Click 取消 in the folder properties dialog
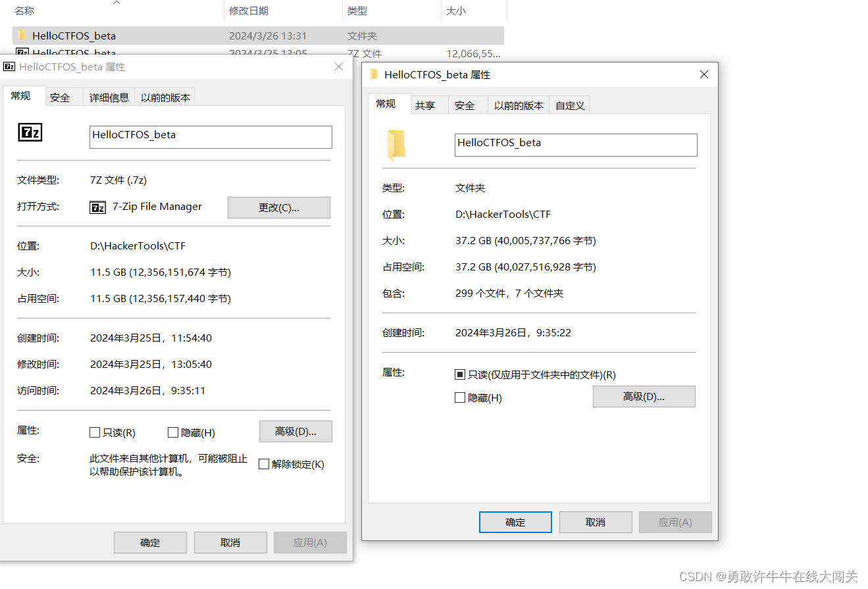Screen dimensions: 868x589 596,522
